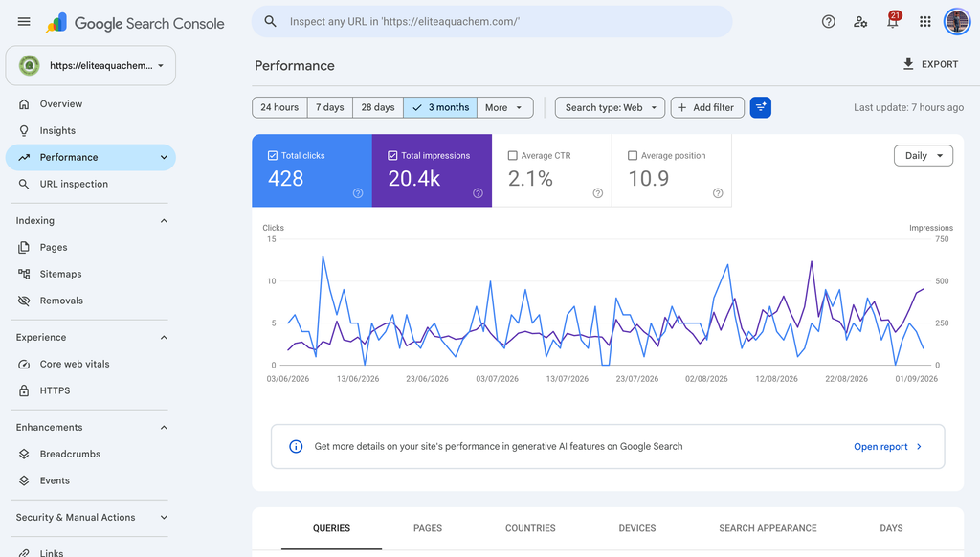The width and height of the screenshot is (980, 557).
Task: Click the URL inspection search field
Action: click(492, 22)
